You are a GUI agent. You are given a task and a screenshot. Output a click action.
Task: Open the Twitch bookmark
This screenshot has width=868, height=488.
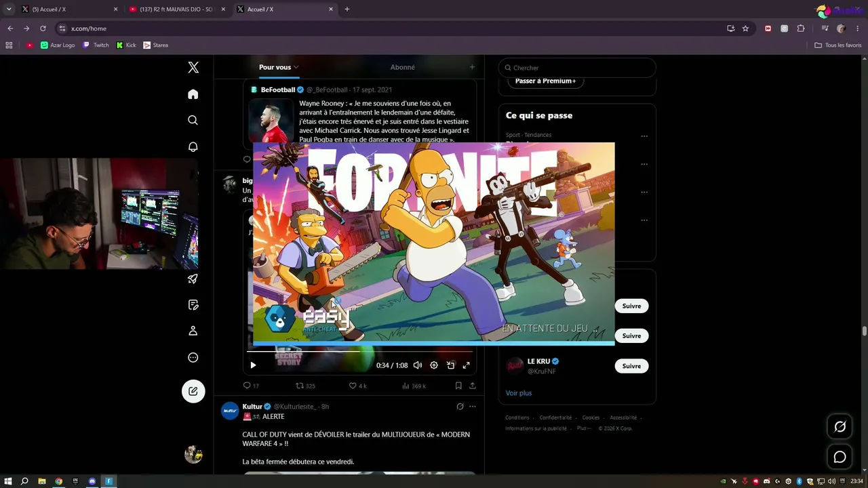click(96, 45)
